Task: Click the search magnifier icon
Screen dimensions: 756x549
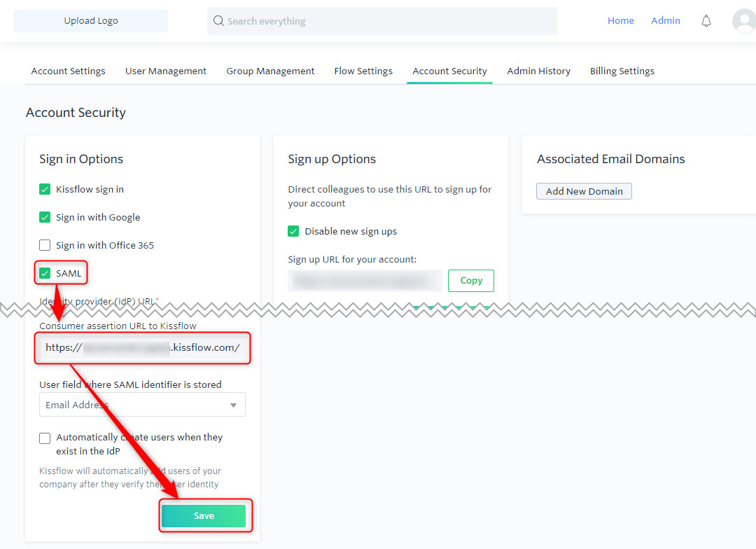Action: (218, 21)
